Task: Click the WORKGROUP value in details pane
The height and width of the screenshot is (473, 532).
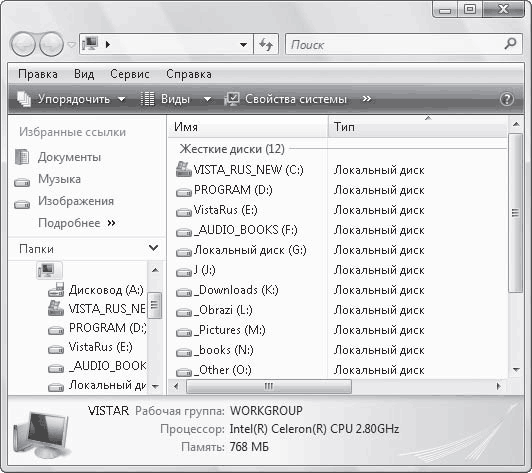Action: (x=266, y=411)
